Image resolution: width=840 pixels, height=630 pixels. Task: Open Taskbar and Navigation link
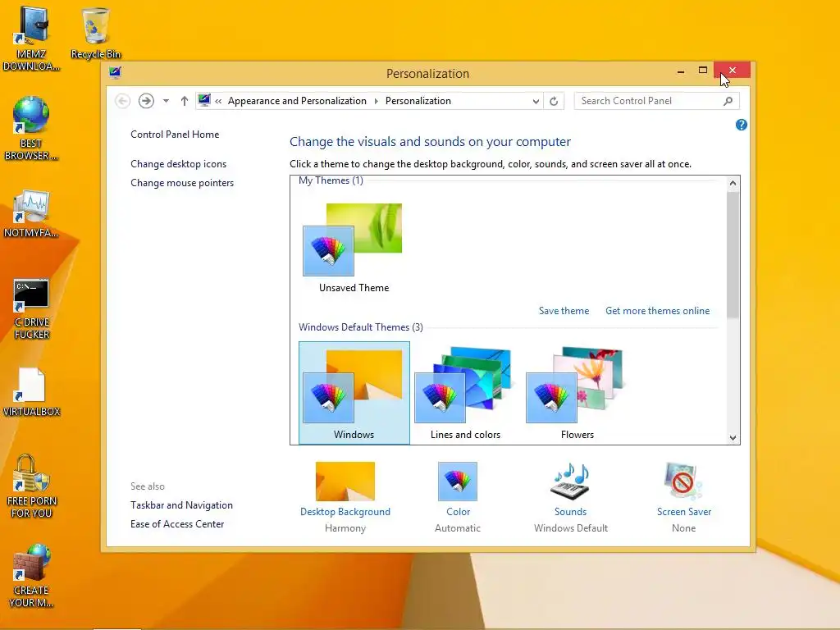click(181, 505)
